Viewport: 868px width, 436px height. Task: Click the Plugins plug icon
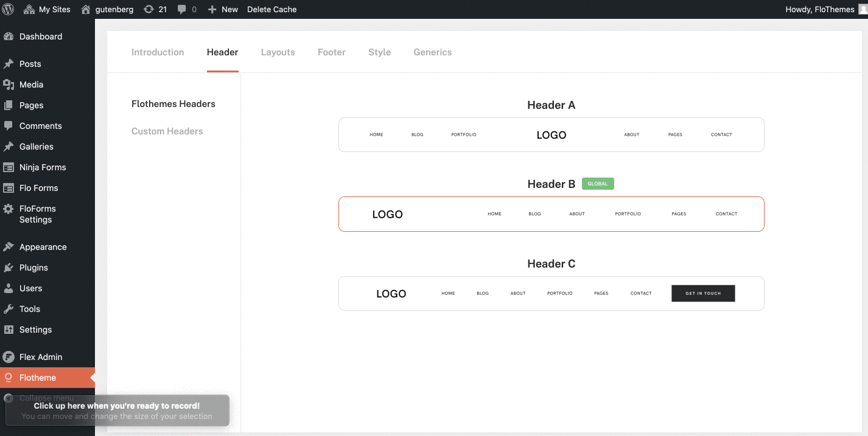(x=9, y=268)
